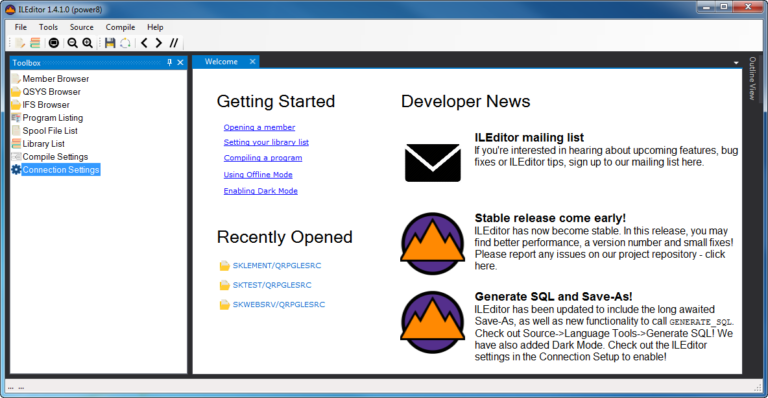This screenshot has width=768, height=398.
Task: Save using the floppy disk icon
Action: coord(110,43)
